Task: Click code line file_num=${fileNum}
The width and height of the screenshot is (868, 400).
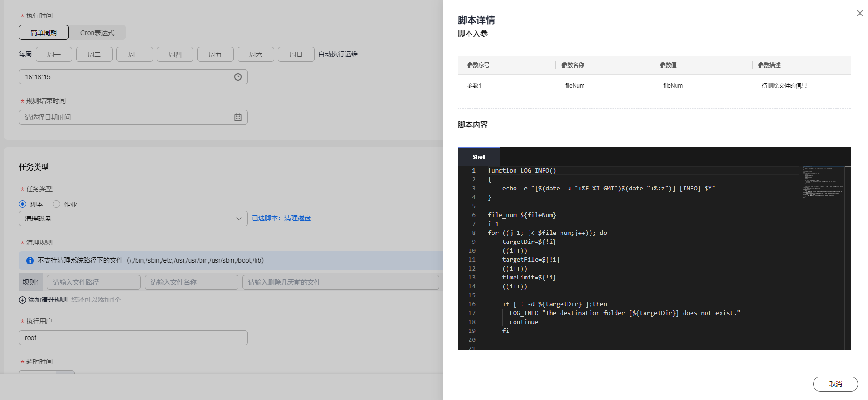Action: click(x=522, y=215)
